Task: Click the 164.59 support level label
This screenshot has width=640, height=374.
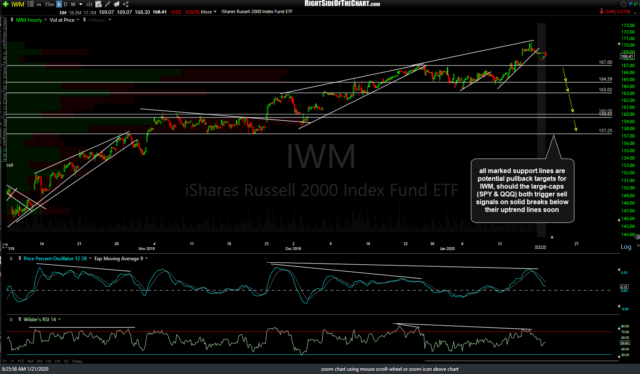Action: click(605, 79)
